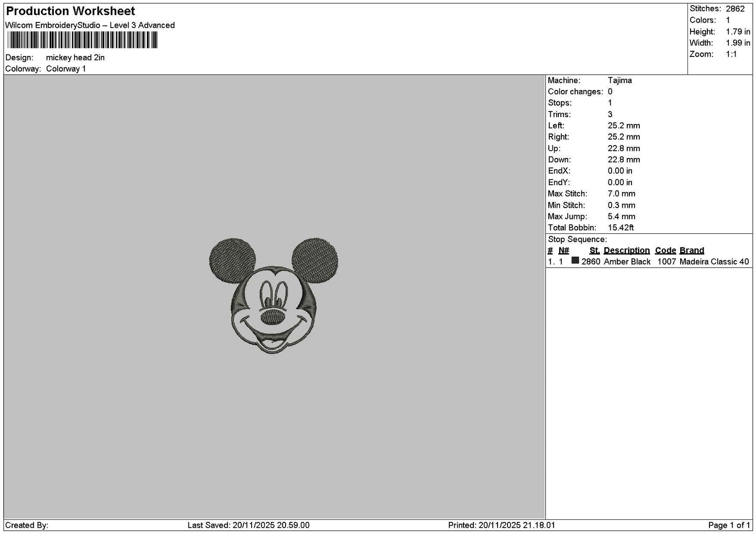This screenshot has width=756, height=534.
Task: Click the barcode under the worksheet title
Action: pos(82,40)
